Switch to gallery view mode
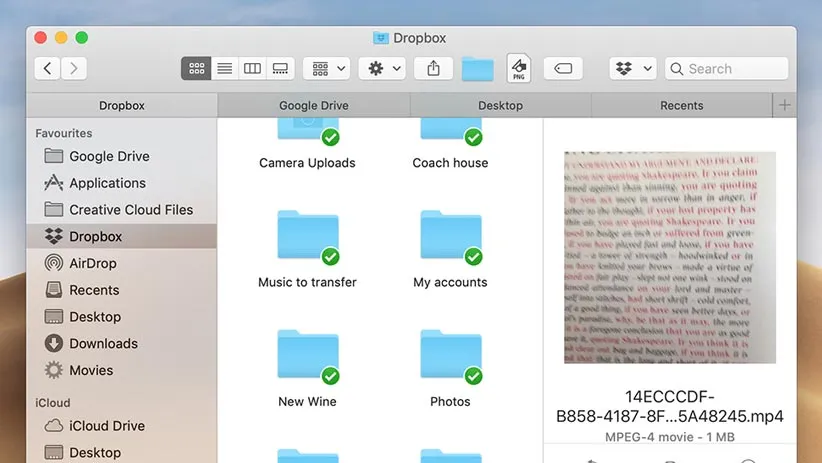Viewport: 822px width, 463px height. tap(280, 68)
